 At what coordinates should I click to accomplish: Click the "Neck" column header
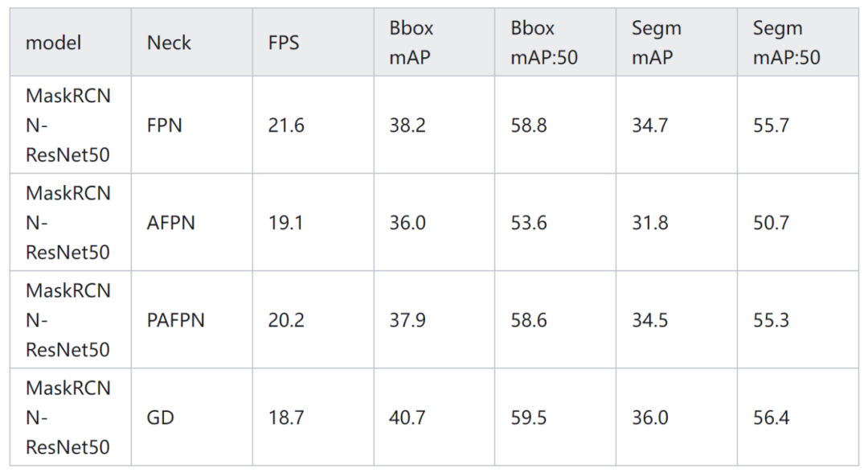[169, 43]
